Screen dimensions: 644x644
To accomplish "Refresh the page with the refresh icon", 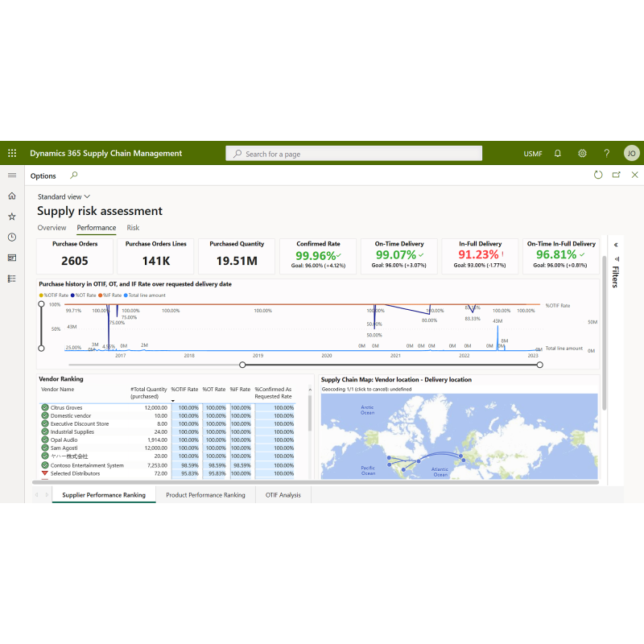I will [x=598, y=175].
